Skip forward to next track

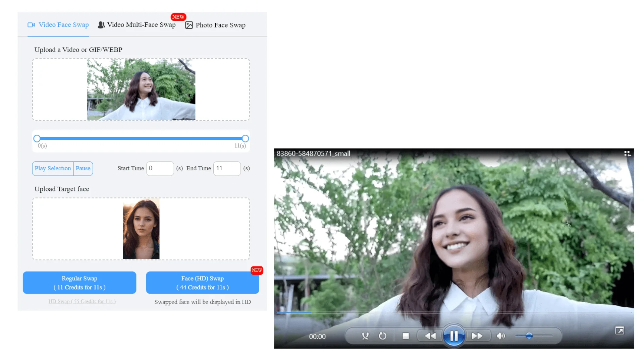[x=477, y=336]
